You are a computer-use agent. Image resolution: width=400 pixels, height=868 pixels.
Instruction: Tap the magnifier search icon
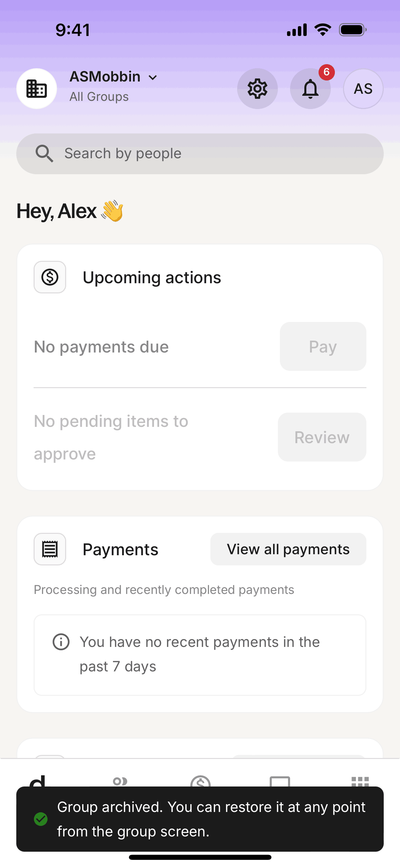[44, 153]
